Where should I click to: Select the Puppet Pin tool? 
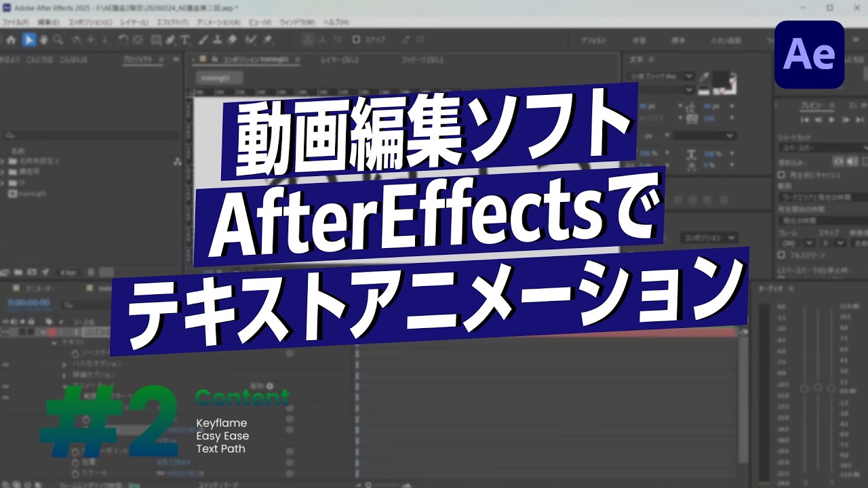pyautogui.click(x=268, y=39)
